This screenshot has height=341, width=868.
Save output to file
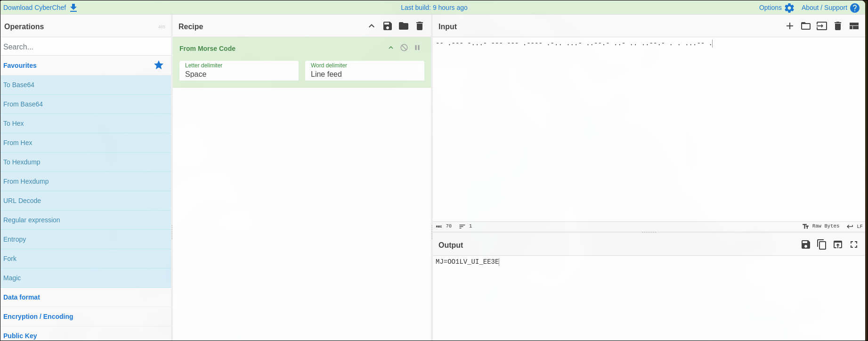pos(805,244)
